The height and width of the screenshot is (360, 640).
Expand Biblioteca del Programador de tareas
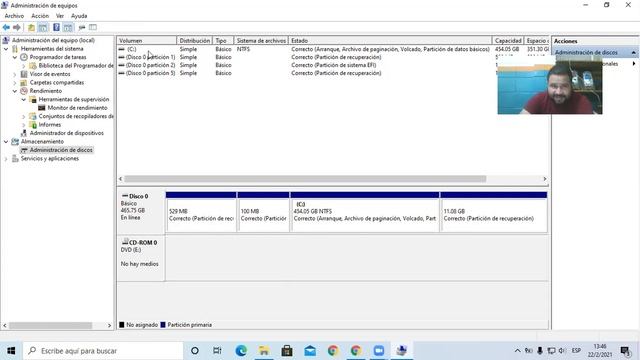[24, 66]
